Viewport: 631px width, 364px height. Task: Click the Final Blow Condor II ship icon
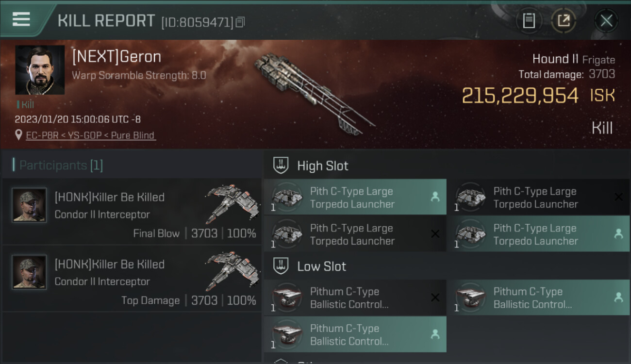232,204
